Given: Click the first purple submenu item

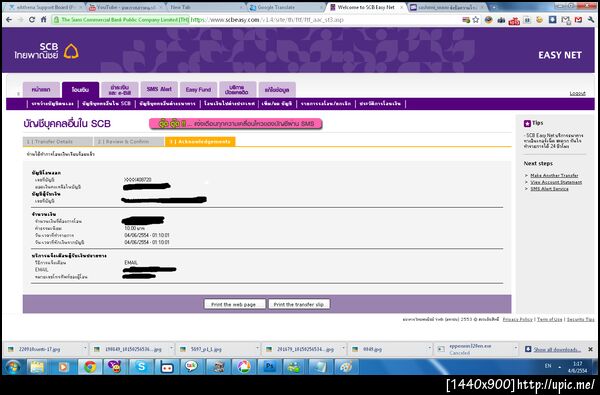Looking at the screenshot, I should point(53,104).
